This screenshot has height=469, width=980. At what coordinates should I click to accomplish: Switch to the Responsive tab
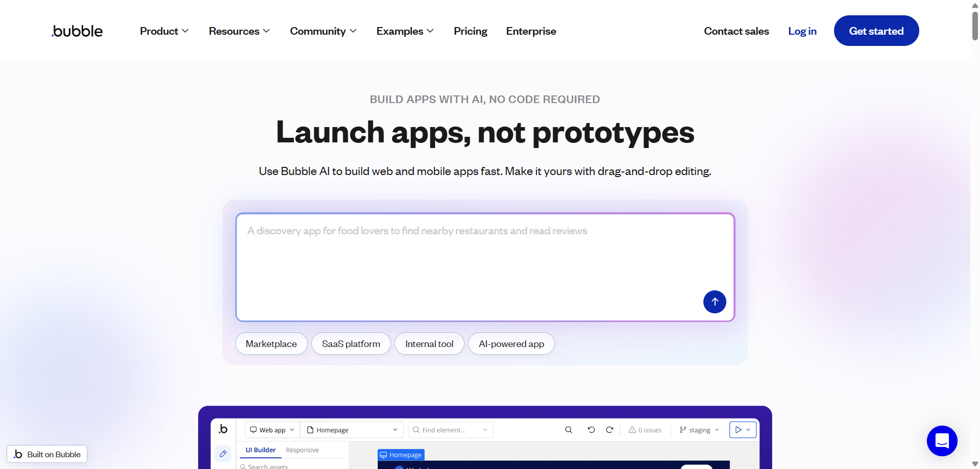tap(302, 450)
